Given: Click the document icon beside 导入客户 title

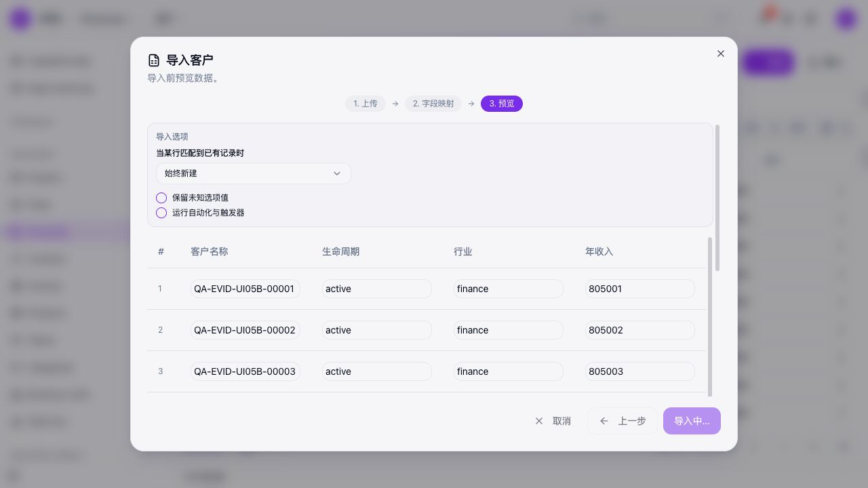Looking at the screenshot, I should pyautogui.click(x=154, y=60).
